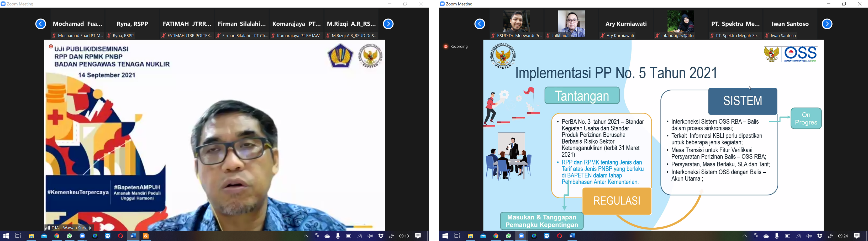Open Chrome in the right window's taskbar
868x241 pixels.
coord(496,236)
